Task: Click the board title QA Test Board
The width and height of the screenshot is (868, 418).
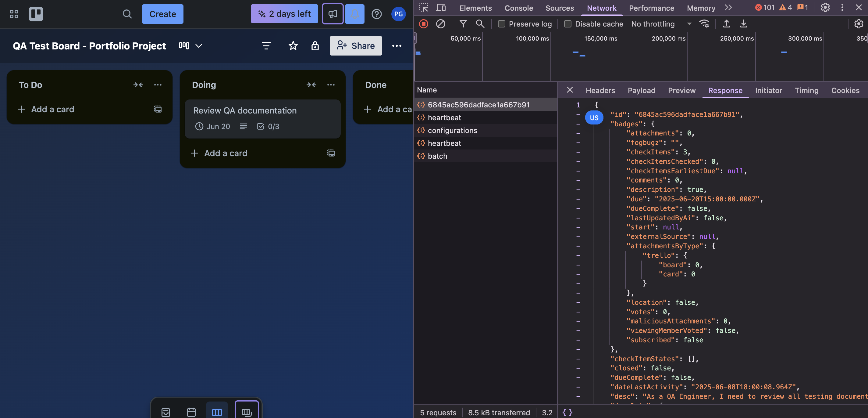Action: point(89,46)
